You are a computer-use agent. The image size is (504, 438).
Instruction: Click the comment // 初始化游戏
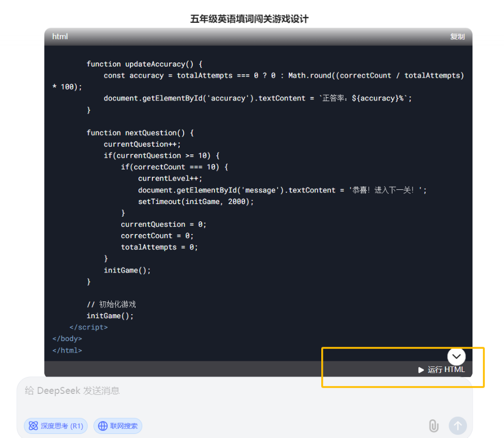[x=111, y=305]
